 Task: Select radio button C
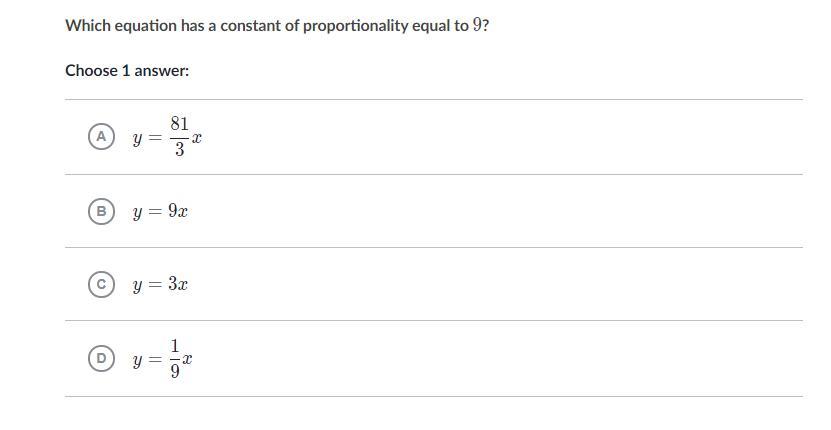(101, 285)
